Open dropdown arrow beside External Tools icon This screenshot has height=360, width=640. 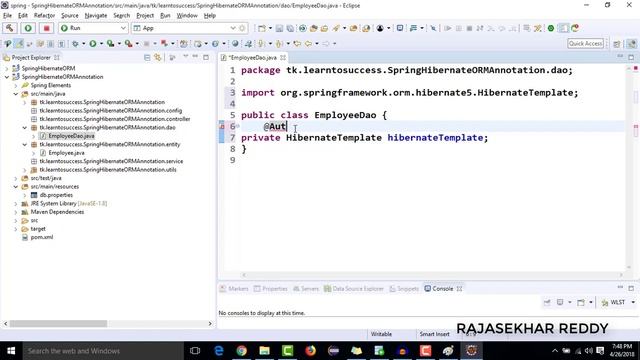coord(137,44)
